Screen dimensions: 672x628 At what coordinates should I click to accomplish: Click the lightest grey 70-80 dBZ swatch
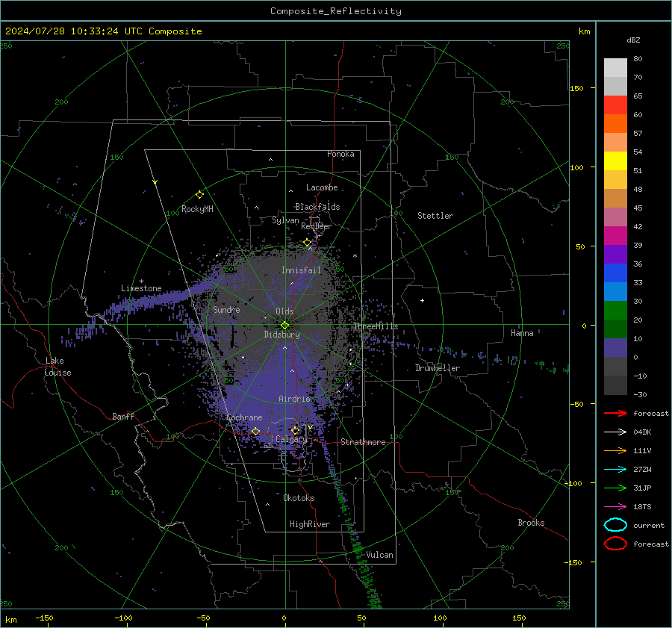coord(615,68)
